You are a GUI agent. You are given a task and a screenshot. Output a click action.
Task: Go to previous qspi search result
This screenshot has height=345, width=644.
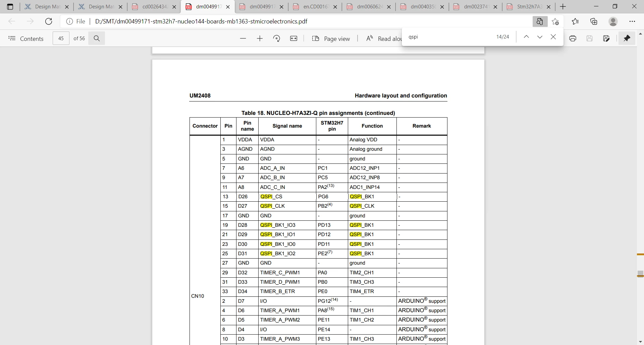526,37
